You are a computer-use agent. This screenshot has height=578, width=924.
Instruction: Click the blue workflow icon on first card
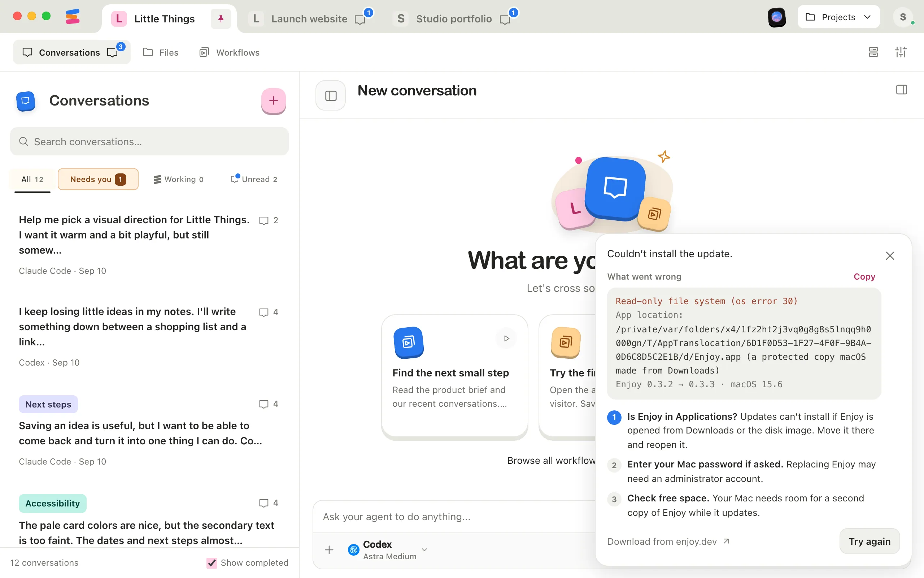409,342
